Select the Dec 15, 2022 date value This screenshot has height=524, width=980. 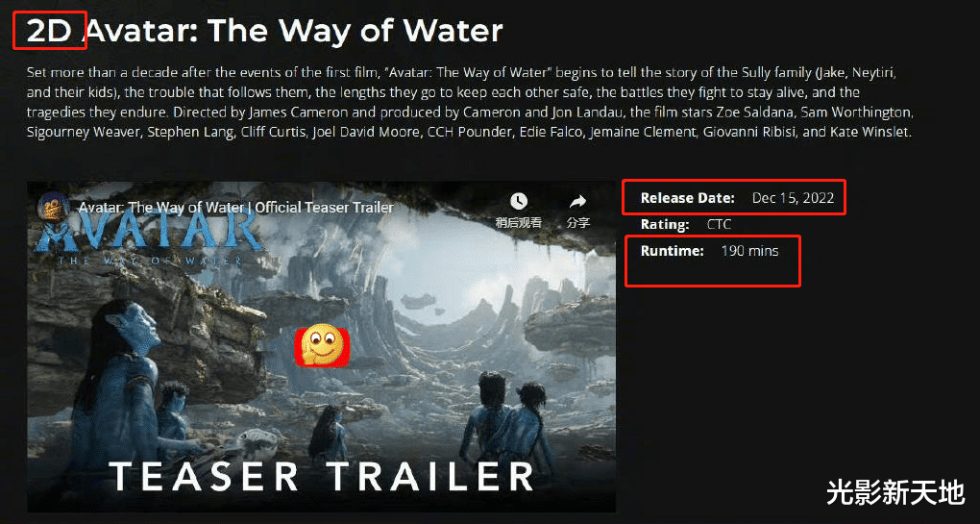coord(793,198)
